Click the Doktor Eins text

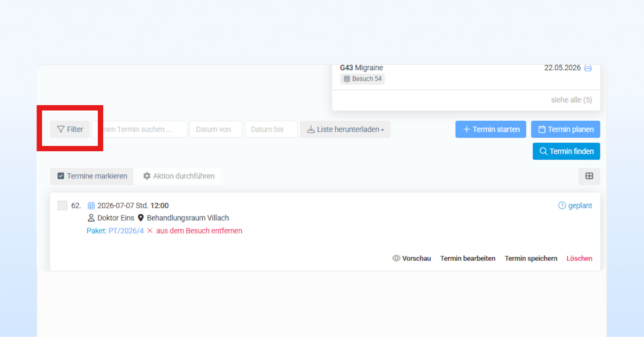[116, 218]
